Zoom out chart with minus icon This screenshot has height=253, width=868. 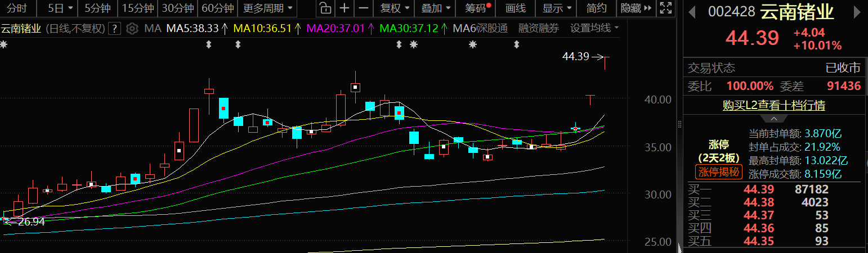pos(364,8)
